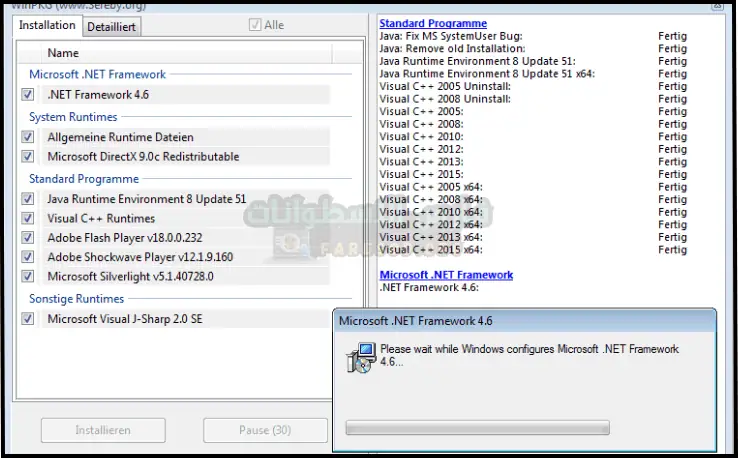The image size is (738, 458).
Task: Click the Name column header
Action: 63,53
